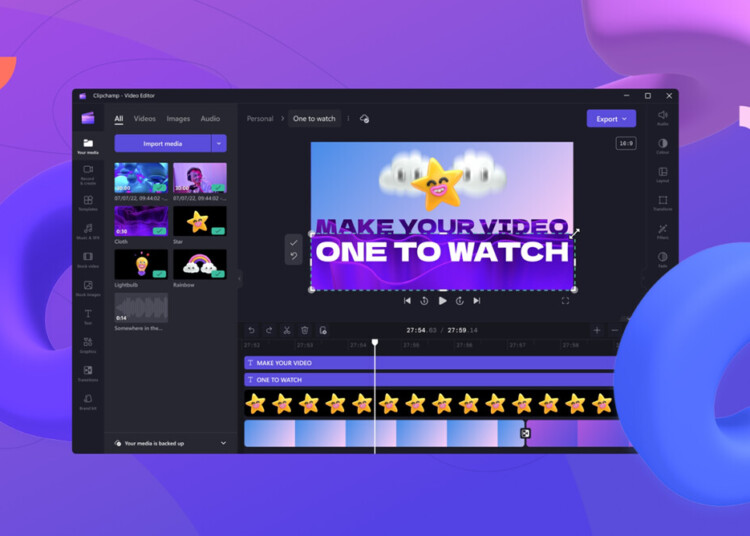The width and height of the screenshot is (750, 536).
Task: Open the Brand kit sidebar panel
Action: coord(88,402)
